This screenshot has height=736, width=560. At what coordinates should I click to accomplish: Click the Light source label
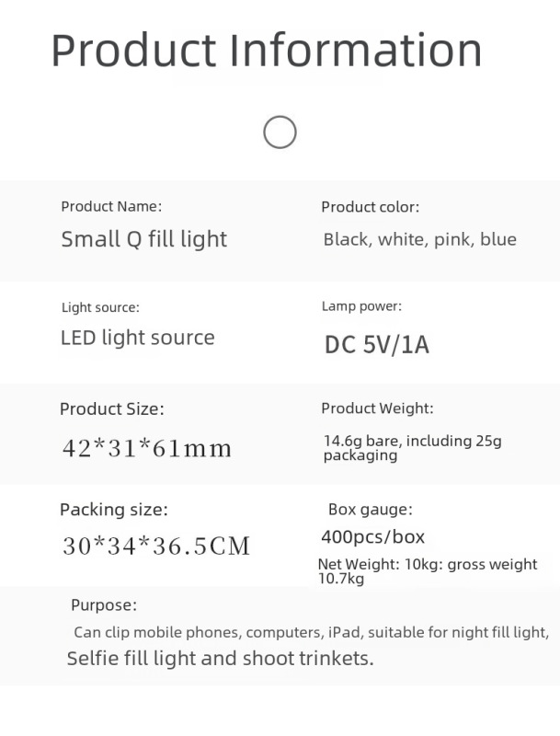tap(100, 307)
